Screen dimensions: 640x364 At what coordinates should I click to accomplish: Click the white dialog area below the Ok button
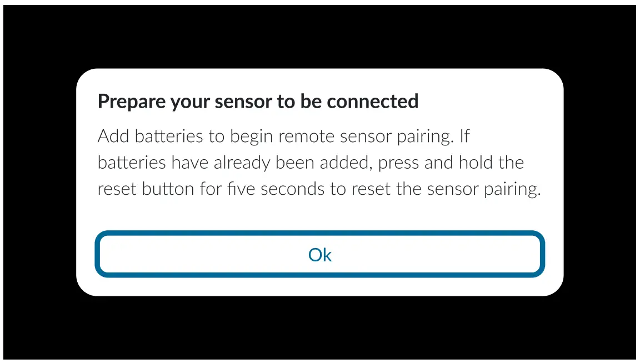point(320,286)
